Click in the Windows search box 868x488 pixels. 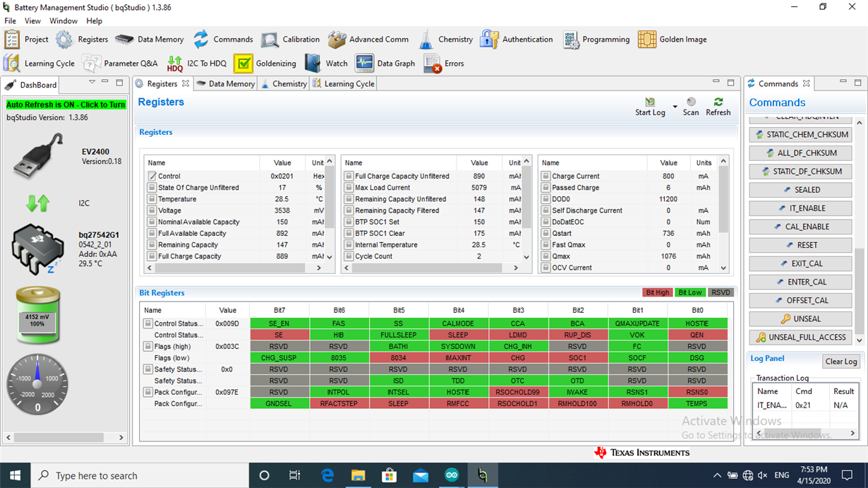click(x=141, y=475)
